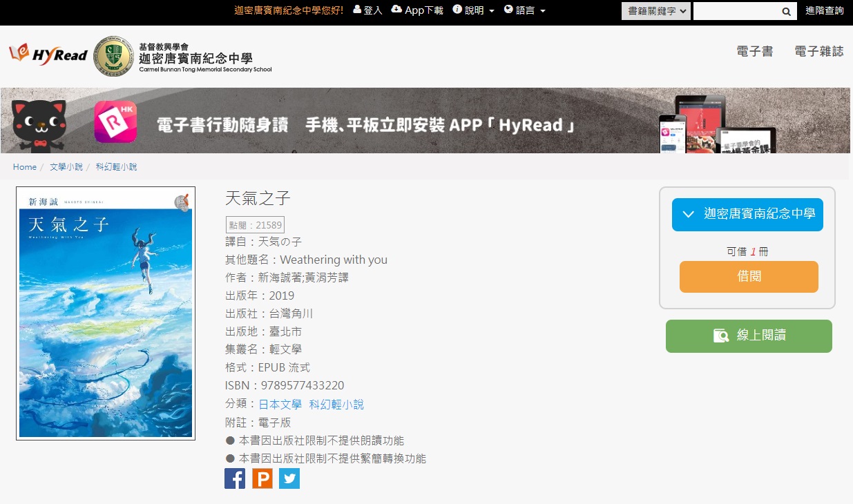Click the 出版社：台灣角川 line
853x504 pixels.
pos(269,313)
